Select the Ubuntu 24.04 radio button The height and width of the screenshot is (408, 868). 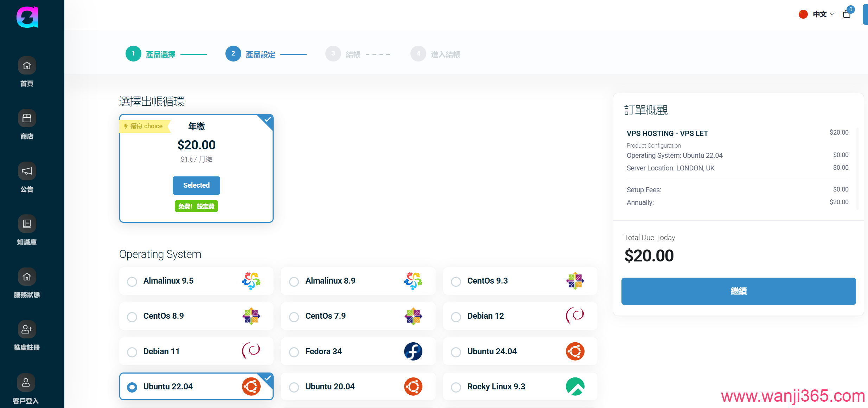click(x=456, y=352)
